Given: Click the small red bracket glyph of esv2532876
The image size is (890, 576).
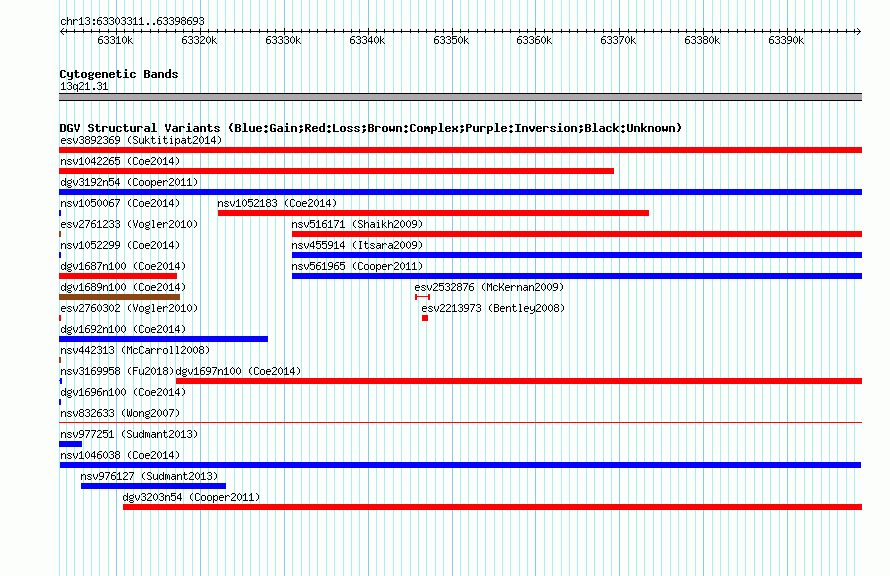Looking at the screenshot, I should 422,297.
